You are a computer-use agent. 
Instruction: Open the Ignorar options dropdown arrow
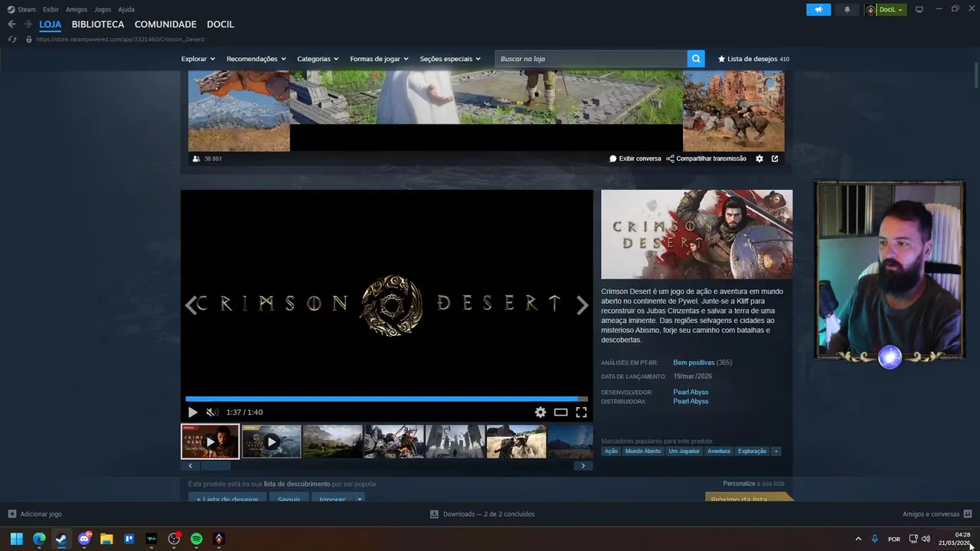pos(359,498)
